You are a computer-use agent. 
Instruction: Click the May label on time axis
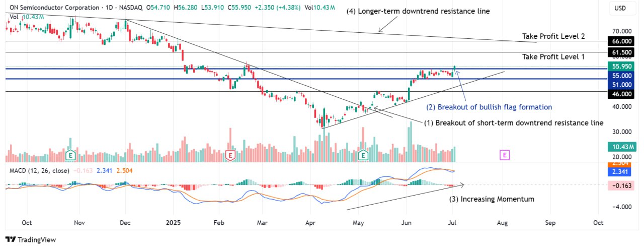358,222
